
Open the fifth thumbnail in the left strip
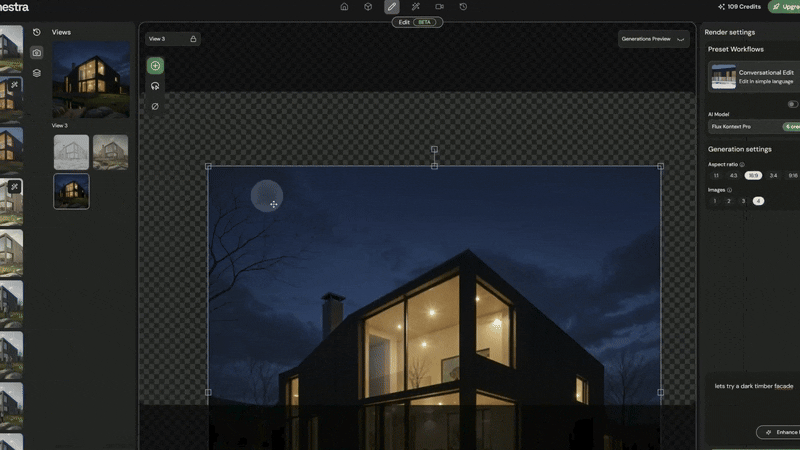tap(11, 253)
